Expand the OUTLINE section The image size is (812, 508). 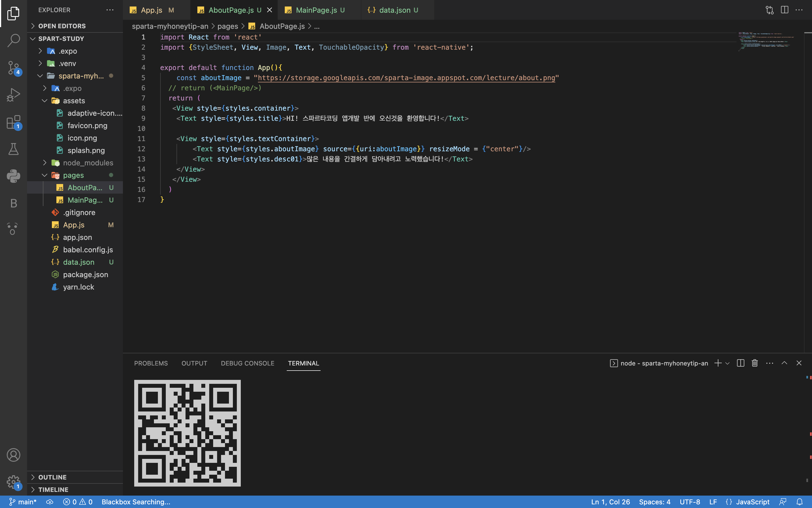75,477
